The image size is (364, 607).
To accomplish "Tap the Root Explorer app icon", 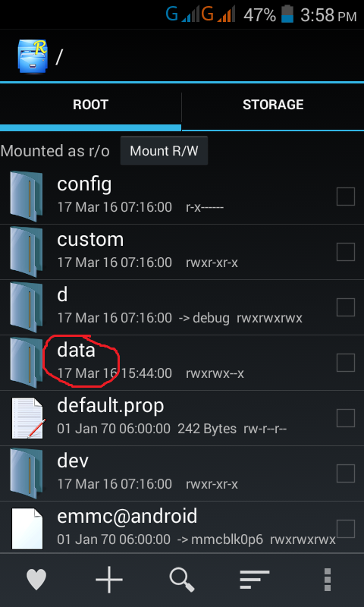I will point(33,56).
